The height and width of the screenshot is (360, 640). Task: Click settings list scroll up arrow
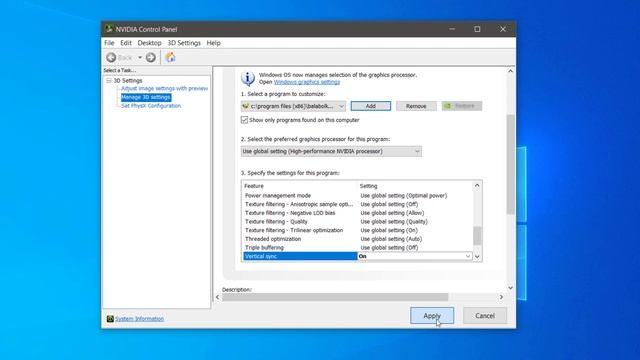[477, 186]
